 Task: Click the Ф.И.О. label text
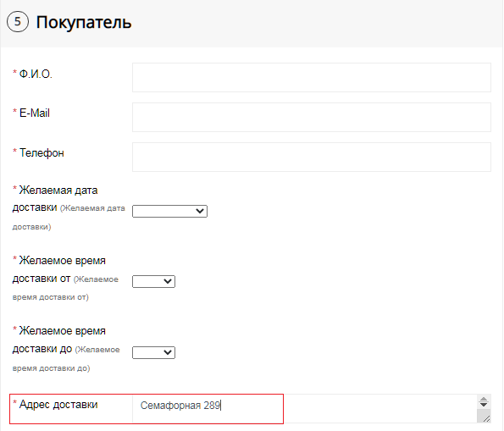[x=36, y=74]
